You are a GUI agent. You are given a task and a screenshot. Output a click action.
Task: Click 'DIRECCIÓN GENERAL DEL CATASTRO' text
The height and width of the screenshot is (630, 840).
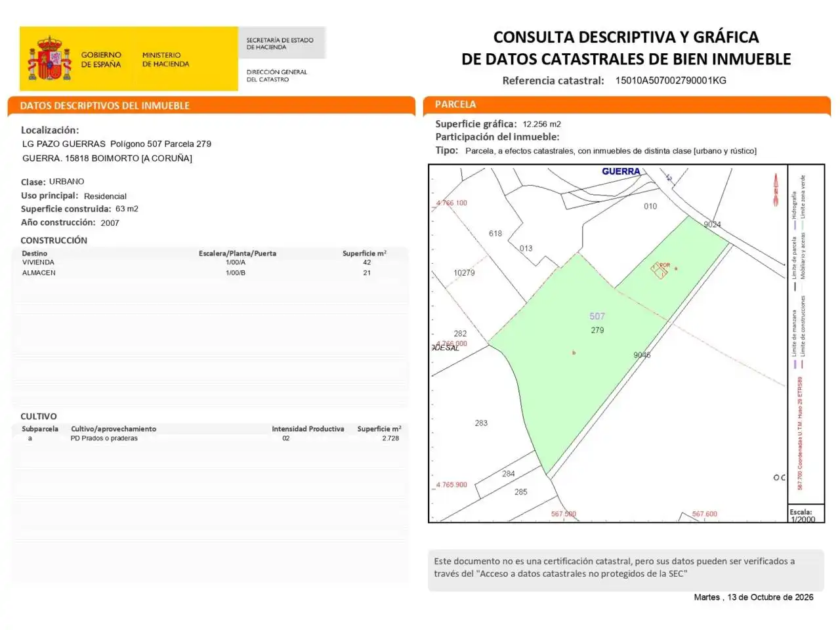(276, 75)
